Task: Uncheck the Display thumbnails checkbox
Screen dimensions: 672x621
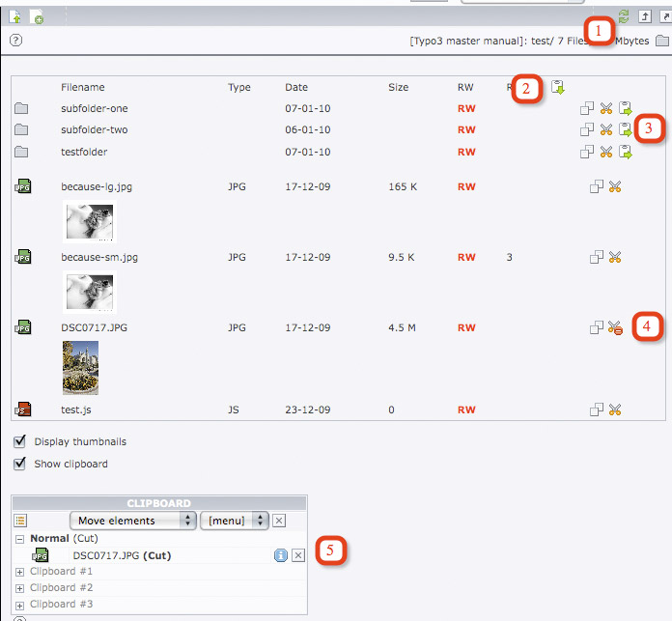Action: pyautogui.click(x=20, y=441)
